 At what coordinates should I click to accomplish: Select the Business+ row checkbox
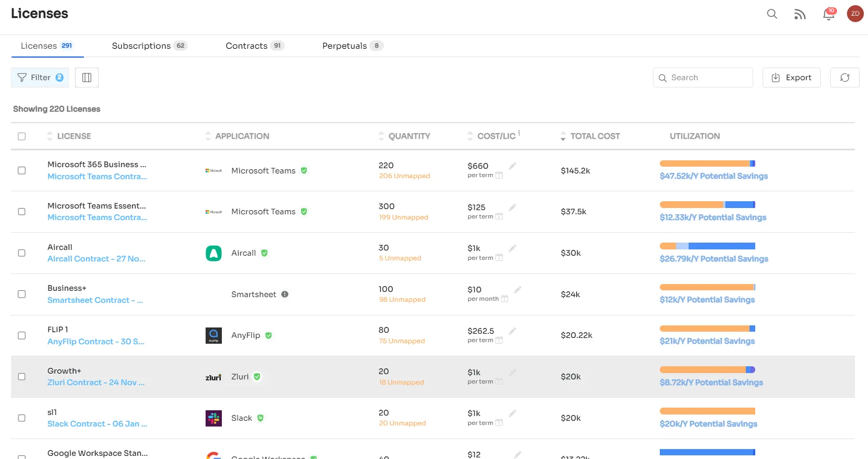(x=22, y=294)
